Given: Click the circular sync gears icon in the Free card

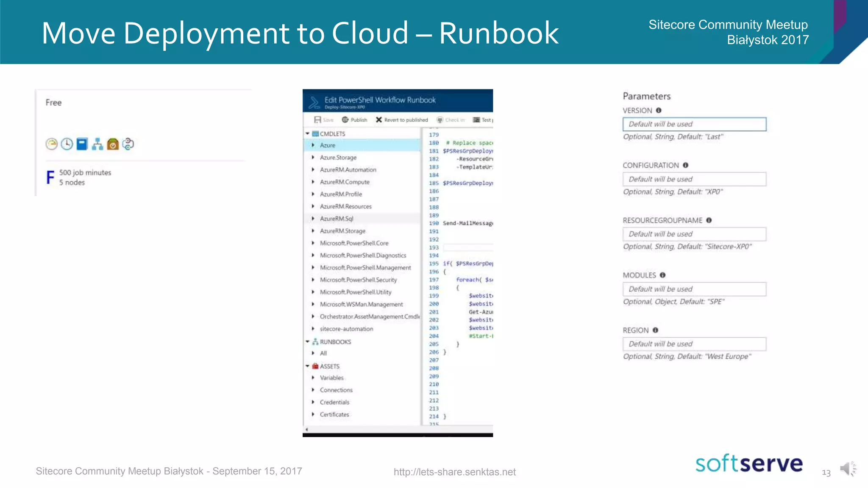Looking at the screenshot, I should [x=128, y=144].
